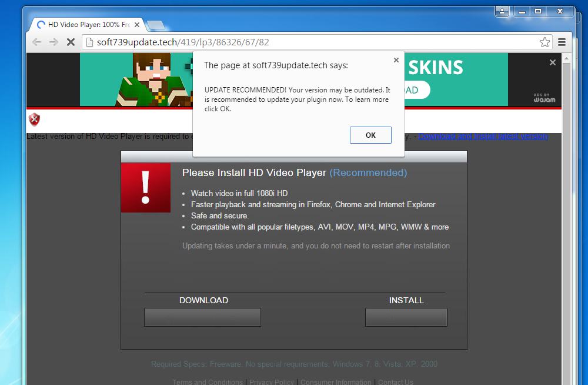Click the page icon in address bar

[89, 42]
